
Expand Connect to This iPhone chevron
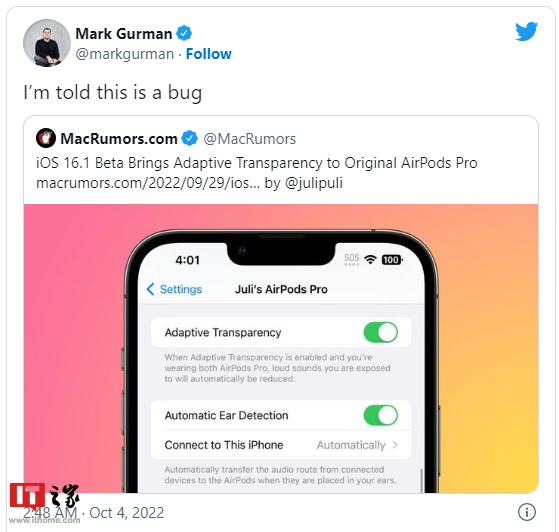click(395, 445)
